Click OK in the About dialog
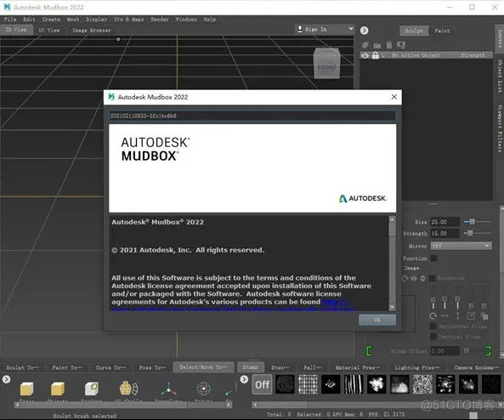 pyautogui.click(x=377, y=320)
